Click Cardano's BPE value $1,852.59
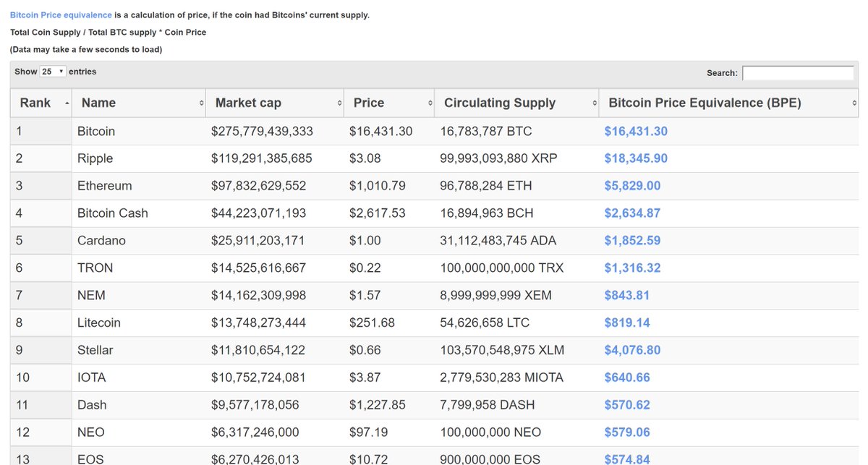This screenshot has height=465, width=868. [632, 241]
